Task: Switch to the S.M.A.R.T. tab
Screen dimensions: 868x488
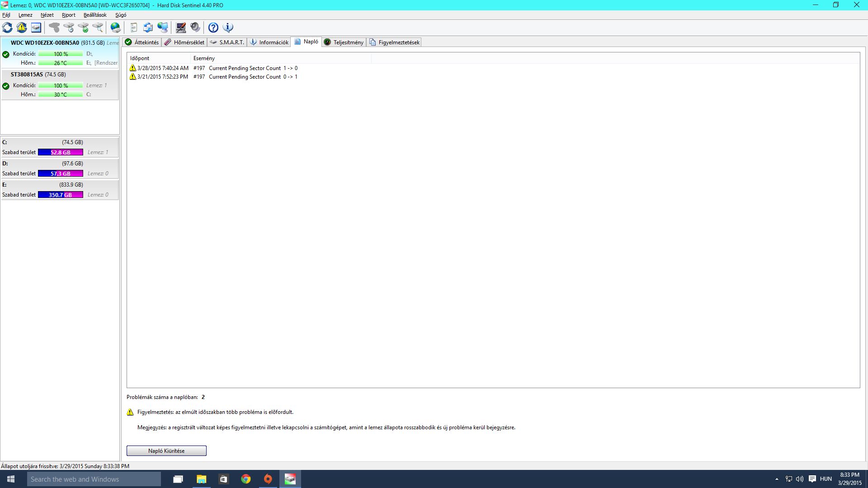Action: pos(227,42)
